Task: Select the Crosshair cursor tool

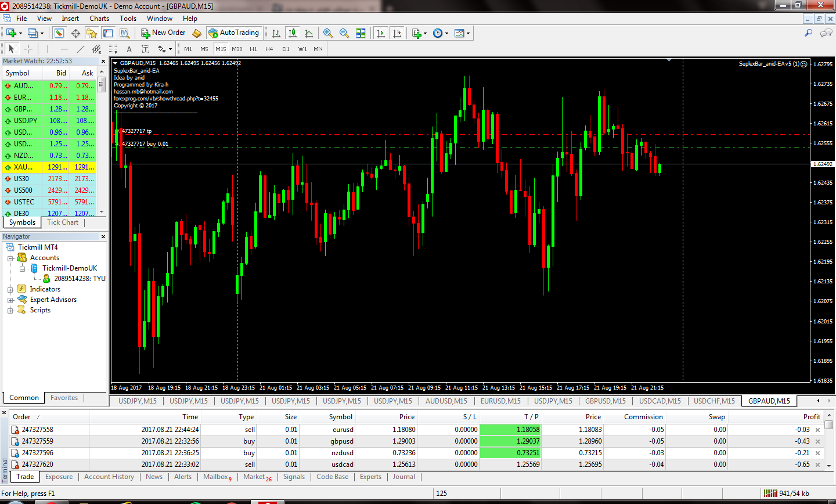Action: point(28,49)
